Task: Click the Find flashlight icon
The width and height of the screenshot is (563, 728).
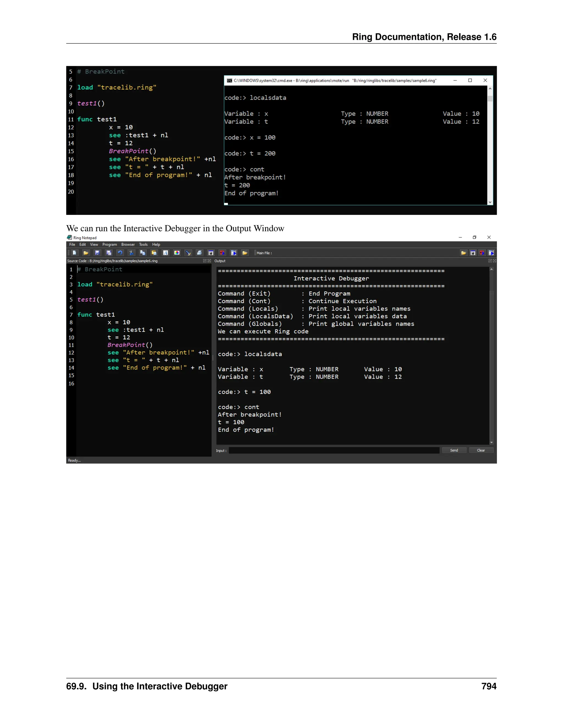Action: 188,253
